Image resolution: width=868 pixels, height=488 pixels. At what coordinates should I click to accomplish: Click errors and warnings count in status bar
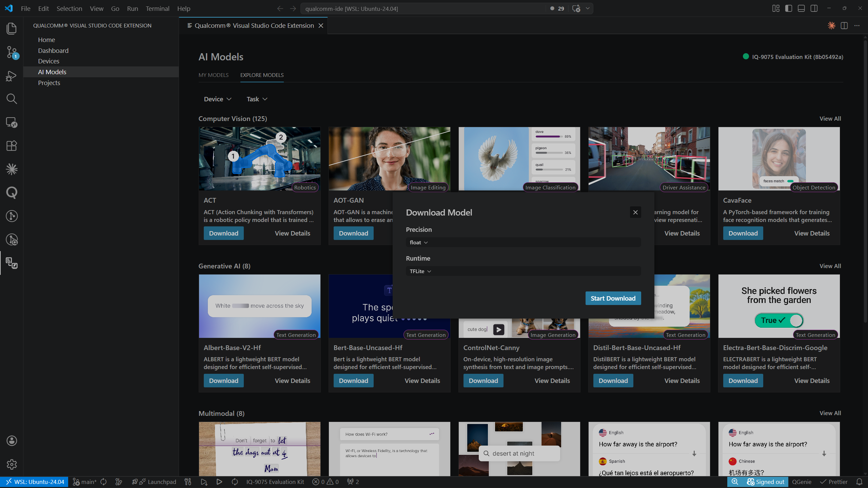tap(325, 482)
